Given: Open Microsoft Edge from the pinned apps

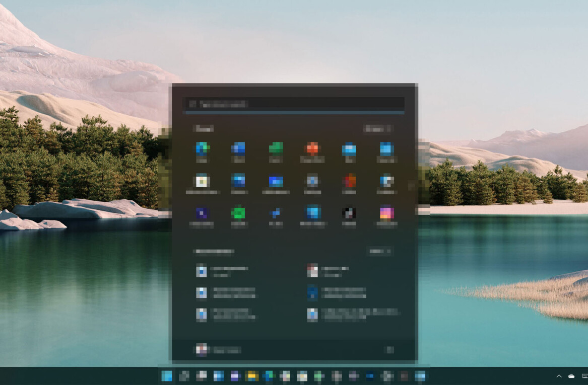Looking at the screenshot, I should pyautogui.click(x=203, y=149).
